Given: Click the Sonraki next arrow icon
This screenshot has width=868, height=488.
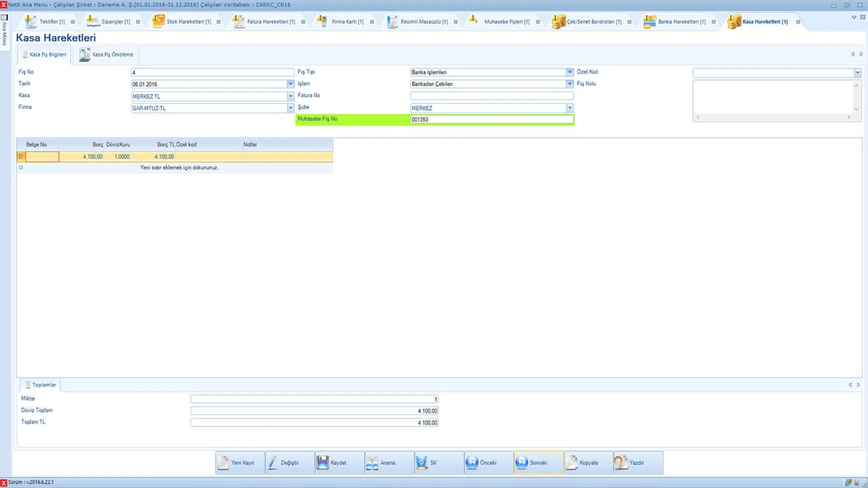Looking at the screenshot, I should (x=522, y=462).
